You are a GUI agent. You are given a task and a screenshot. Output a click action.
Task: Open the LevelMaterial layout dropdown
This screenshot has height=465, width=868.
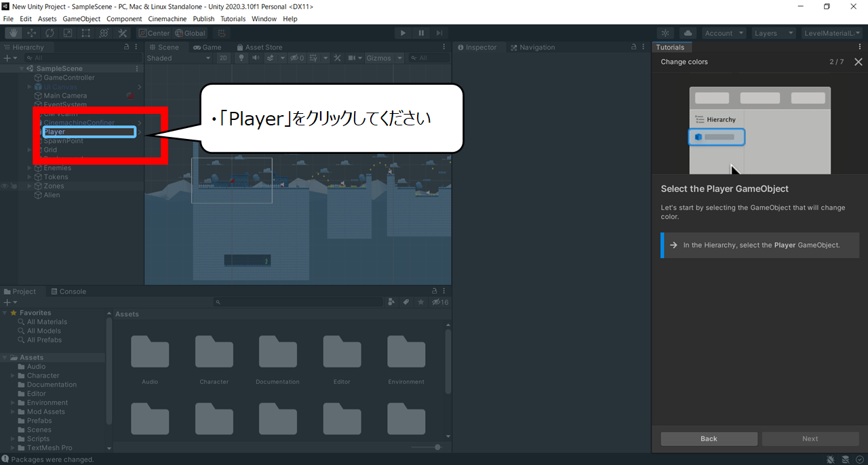click(x=832, y=33)
